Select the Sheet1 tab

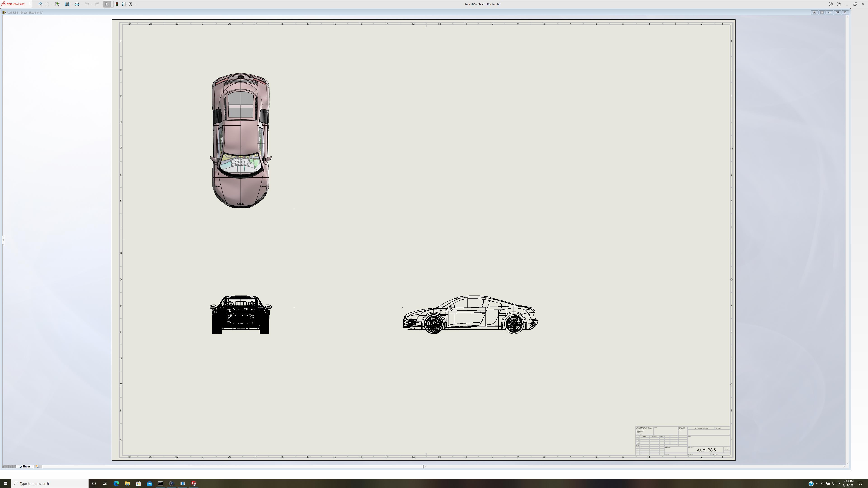coord(26,467)
